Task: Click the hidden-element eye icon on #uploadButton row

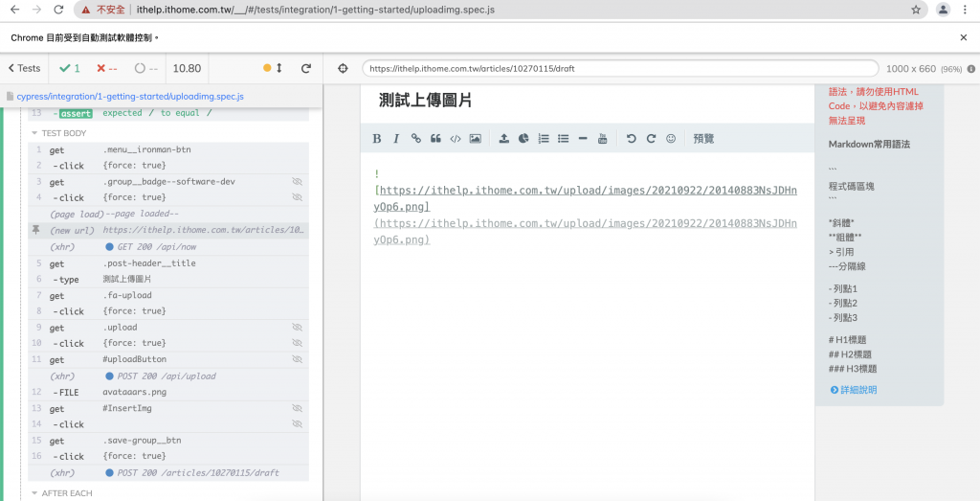Action: 297,359
